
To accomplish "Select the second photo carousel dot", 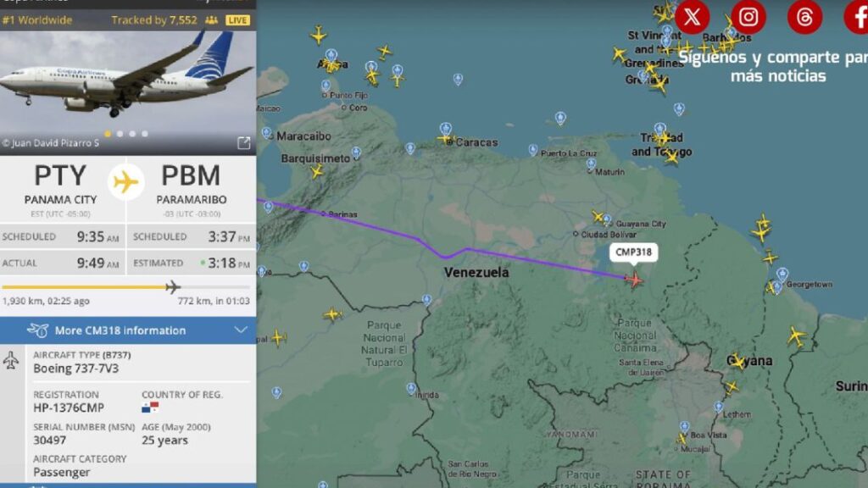I will (x=120, y=133).
